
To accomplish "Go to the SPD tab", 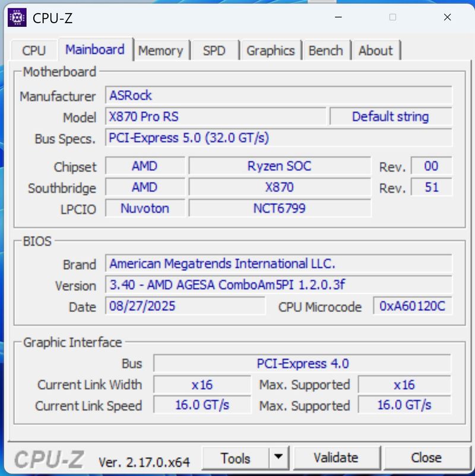I will tap(214, 51).
